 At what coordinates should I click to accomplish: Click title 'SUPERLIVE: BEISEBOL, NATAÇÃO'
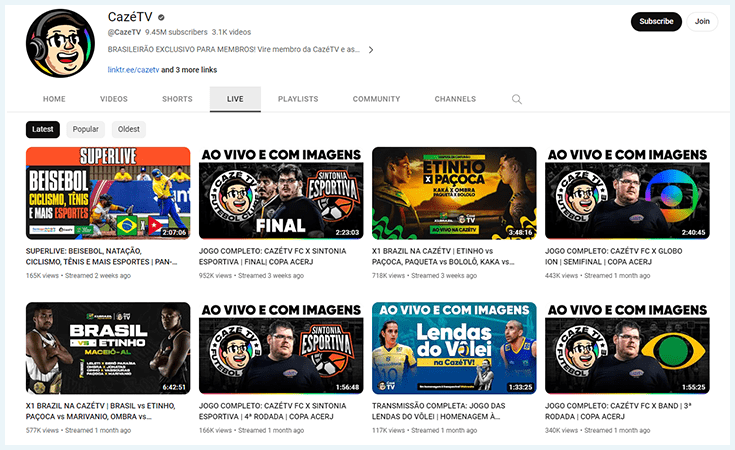coord(102,256)
